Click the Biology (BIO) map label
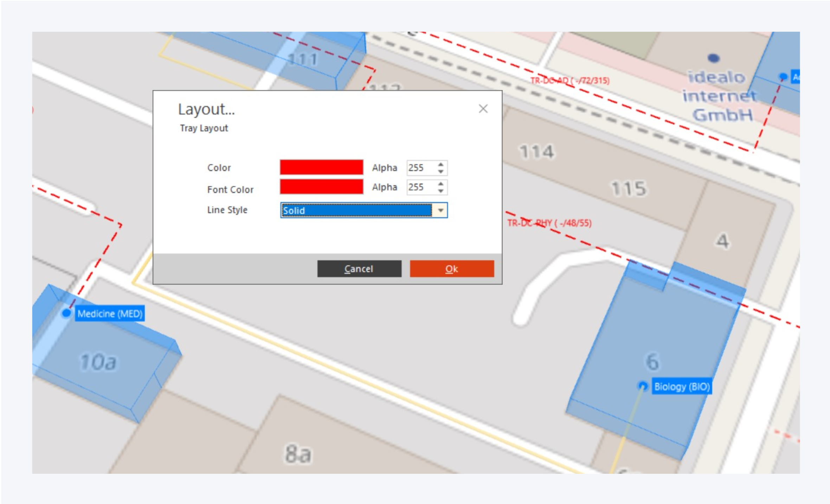Screen dimensions: 830x504 pos(682,387)
